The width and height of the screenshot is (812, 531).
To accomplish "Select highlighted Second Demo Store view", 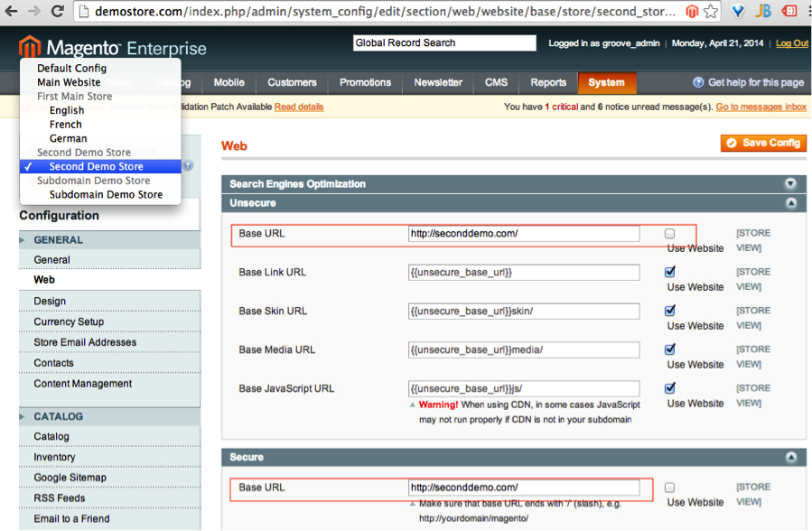I will [100, 166].
